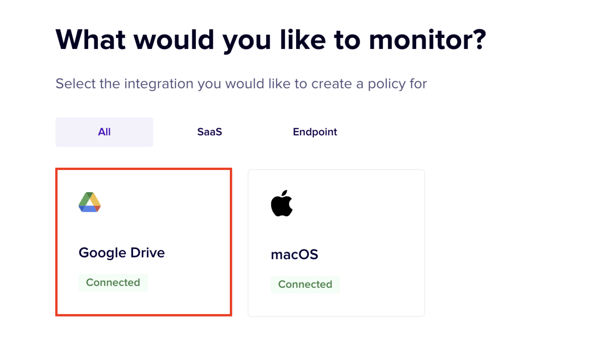This screenshot has width=607, height=364.
Task: Click the 'Select the integration' subtitle text
Action: (241, 84)
